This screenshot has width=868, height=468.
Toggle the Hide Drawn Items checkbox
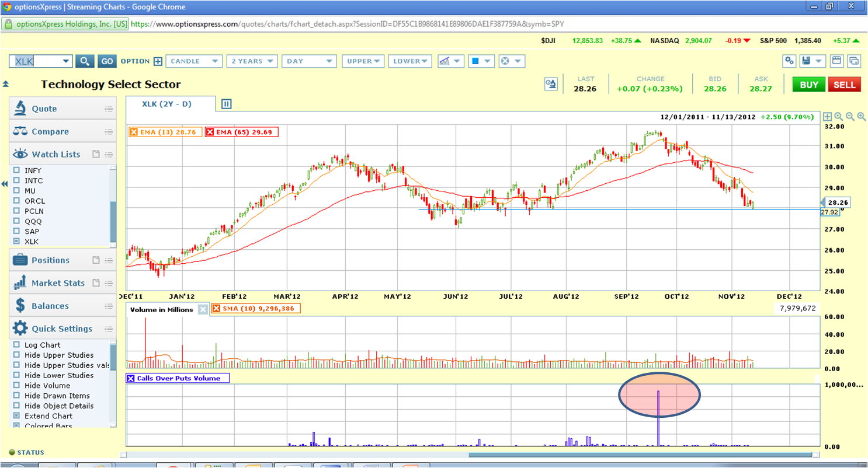click(x=16, y=396)
